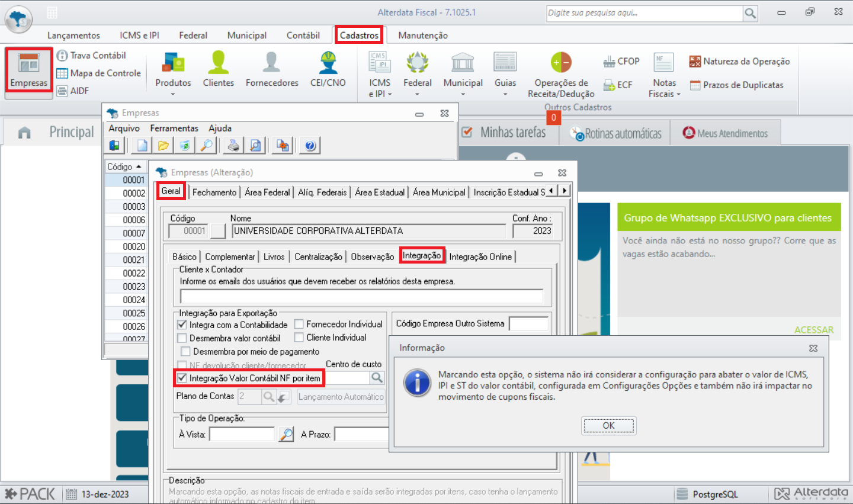Viewport: 853px width, 504px height.
Task: Select the Integração Online sub-tab
Action: tap(480, 256)
